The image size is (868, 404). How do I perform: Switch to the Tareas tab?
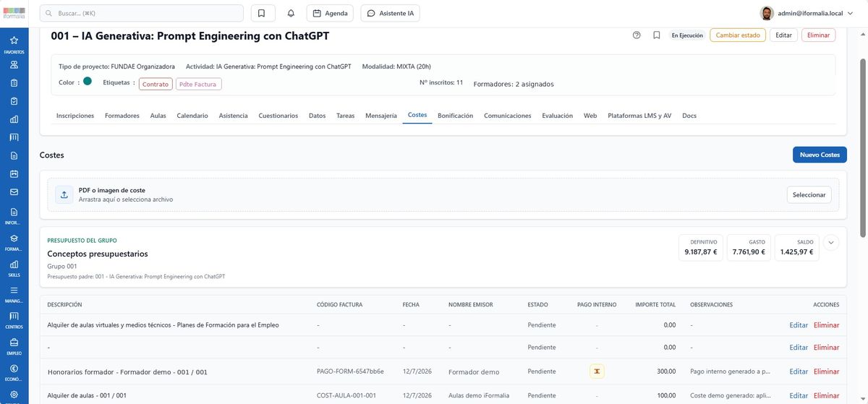346,116
